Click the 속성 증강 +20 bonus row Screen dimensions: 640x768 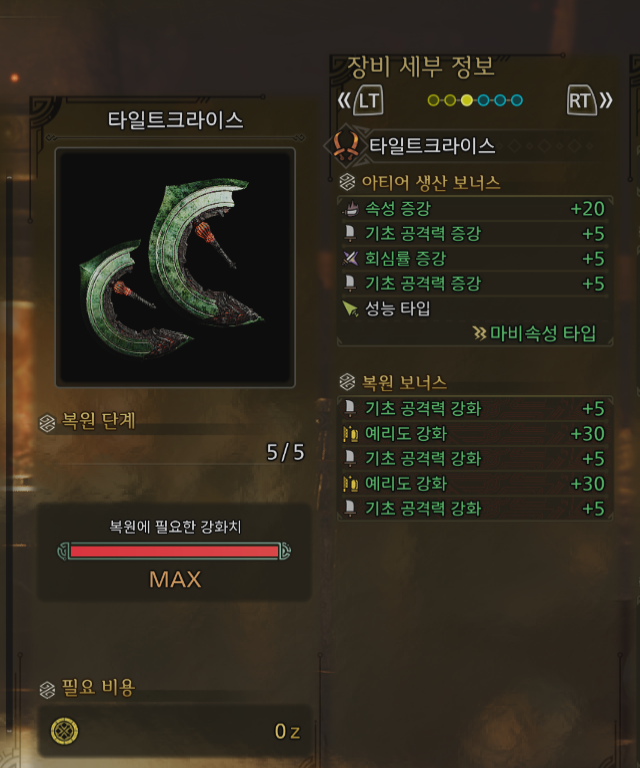tap(474, 209)
